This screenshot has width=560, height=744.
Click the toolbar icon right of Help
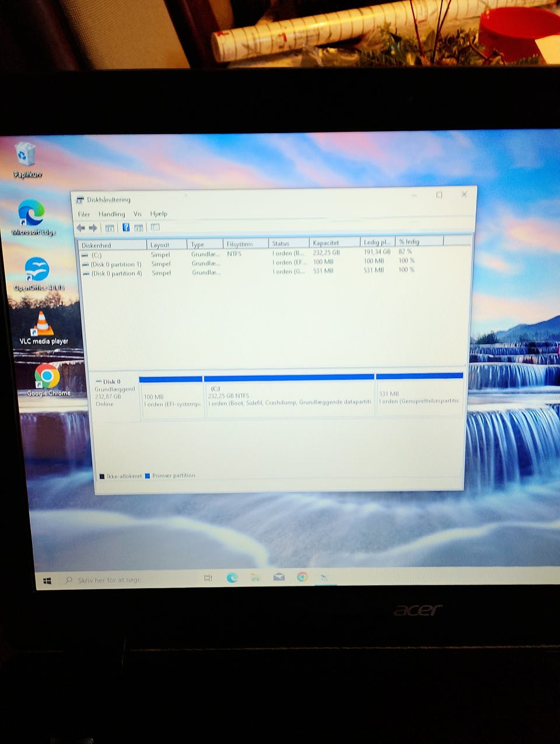(x=139, y=228)
